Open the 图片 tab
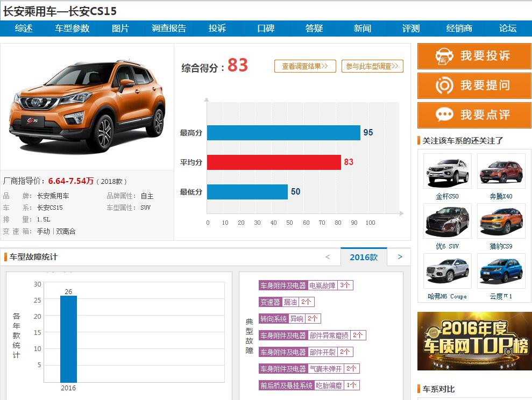Viewport: 532px width, 400px height. tap(120, 28)
